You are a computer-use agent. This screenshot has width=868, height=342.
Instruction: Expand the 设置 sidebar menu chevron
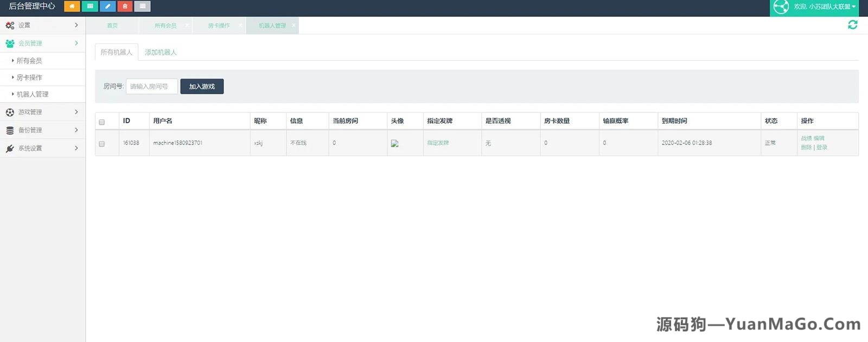click(76, 25)
